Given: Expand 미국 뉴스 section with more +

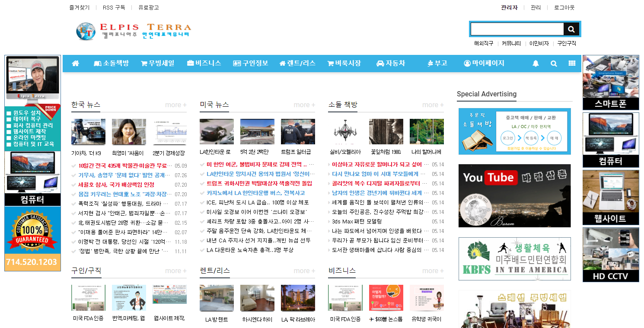Looking at the screenshot, I should tap(304, 105).
